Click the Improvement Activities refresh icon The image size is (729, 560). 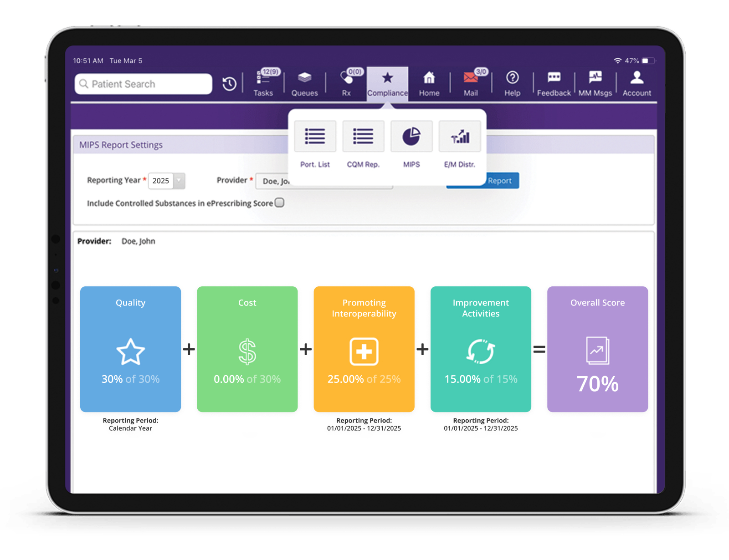click(x=481, y=351)
